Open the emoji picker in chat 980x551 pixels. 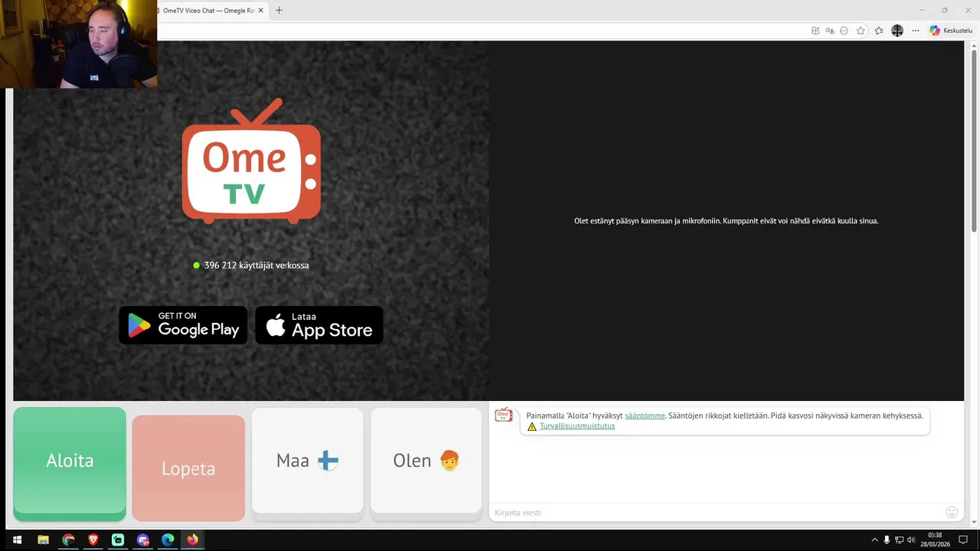coord(952,512)
